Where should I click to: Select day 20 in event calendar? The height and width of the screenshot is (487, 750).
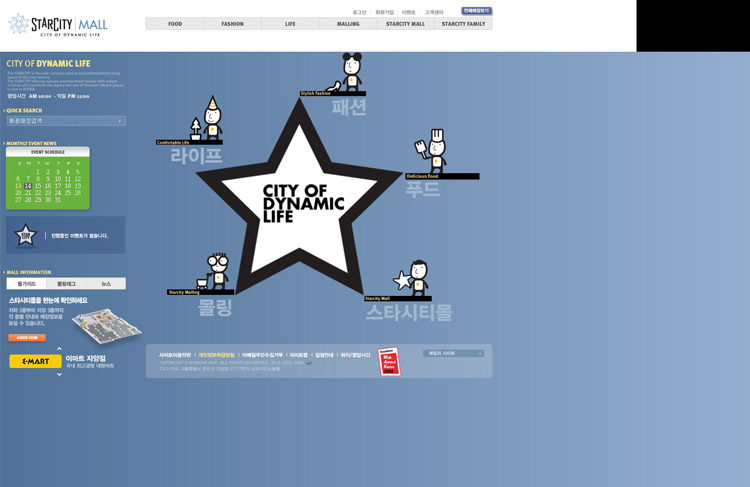pos(18,193)
